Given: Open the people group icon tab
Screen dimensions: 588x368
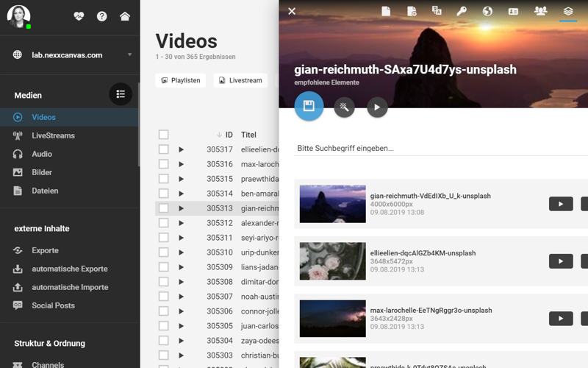Looking at the screenshot, I should (540, 11).
